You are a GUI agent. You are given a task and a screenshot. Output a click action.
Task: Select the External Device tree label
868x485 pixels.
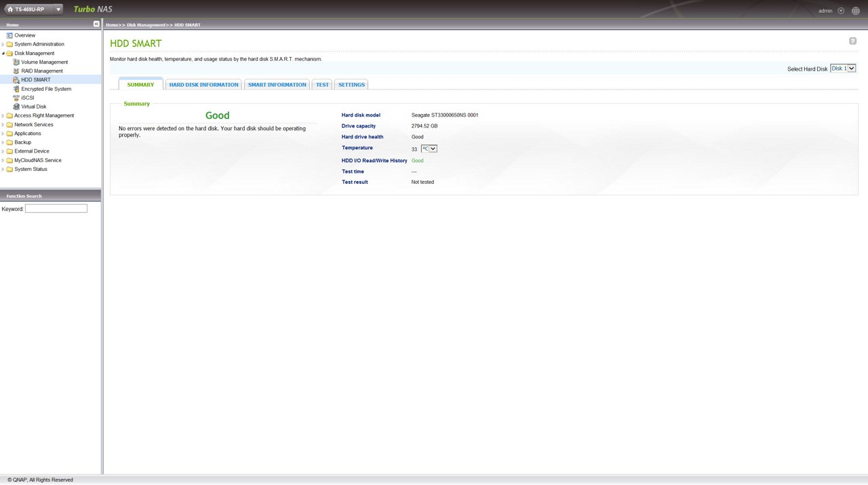point(32,151)
